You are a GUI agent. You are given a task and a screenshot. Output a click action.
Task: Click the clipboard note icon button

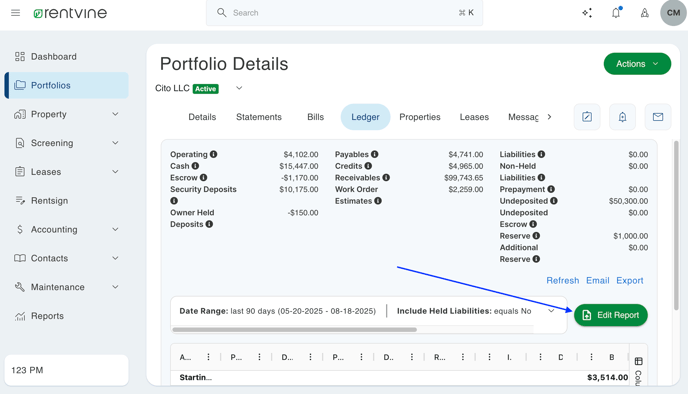click(587, 117)
